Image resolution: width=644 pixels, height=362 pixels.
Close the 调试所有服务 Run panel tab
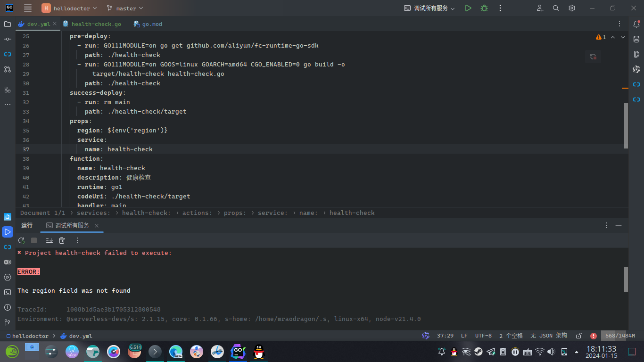[x=97, y=226]
